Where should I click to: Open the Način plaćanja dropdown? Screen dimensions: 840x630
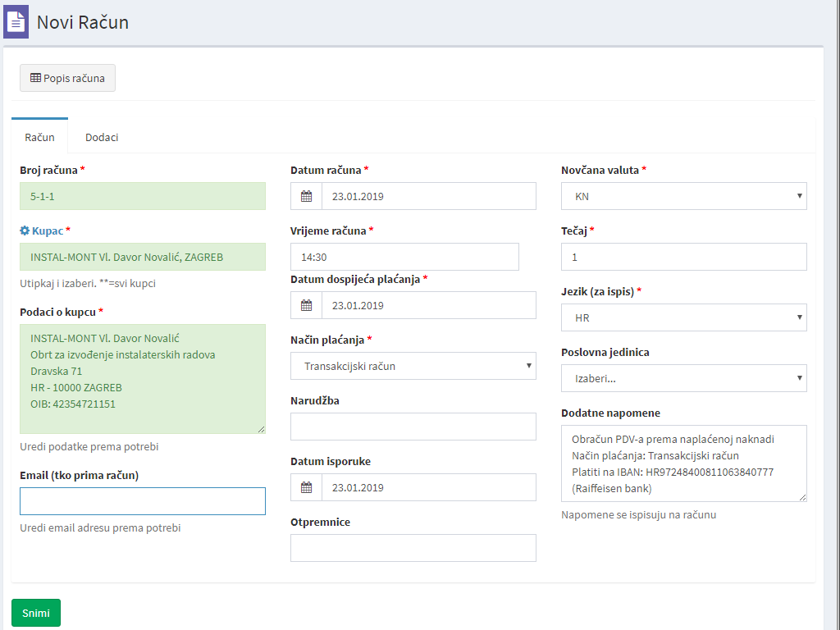pos(413,367)
